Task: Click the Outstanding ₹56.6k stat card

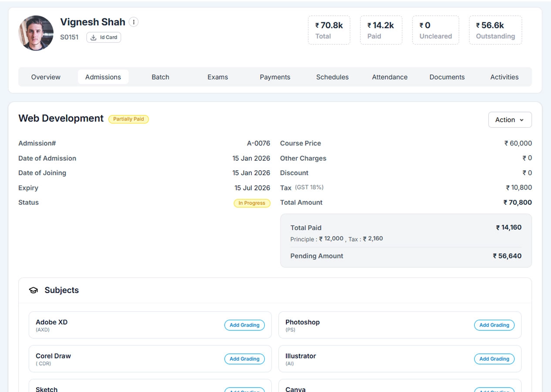Action: click(495, 30)
